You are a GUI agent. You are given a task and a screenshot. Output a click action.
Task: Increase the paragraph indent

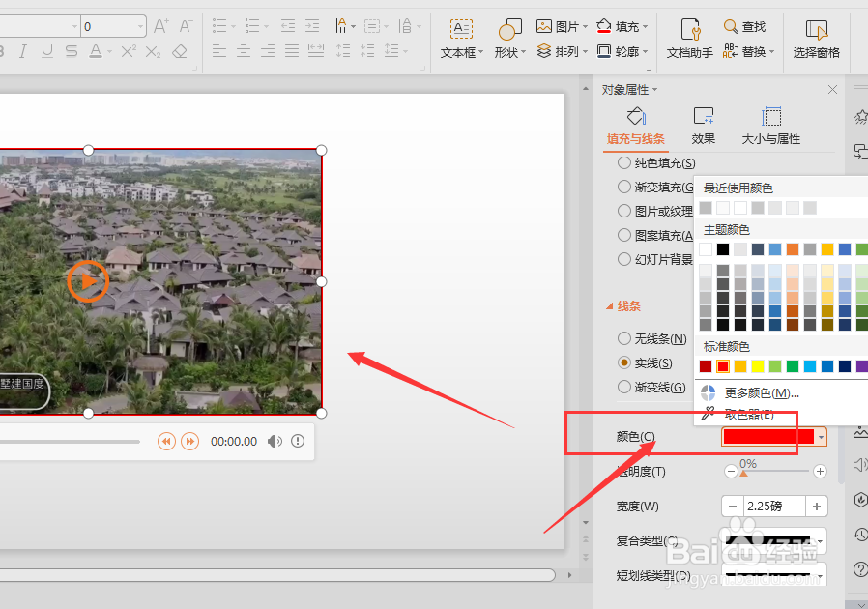312,25
